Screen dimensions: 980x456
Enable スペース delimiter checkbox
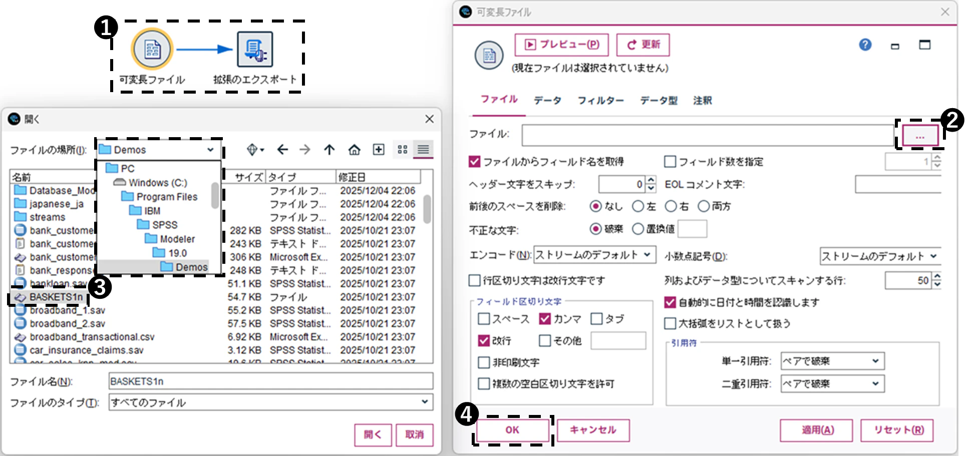tap(484, 319)
